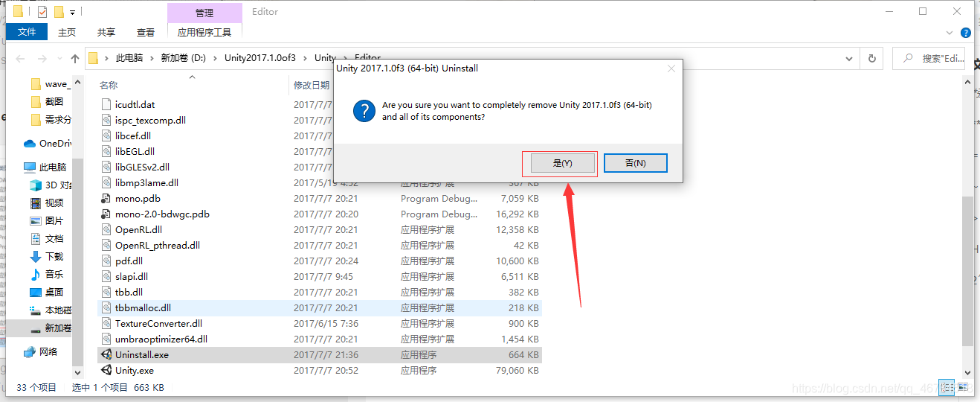This screenshot has width=980, height=402.
Task: Open the 文件 ribbon tab
Action: (27, 32)
